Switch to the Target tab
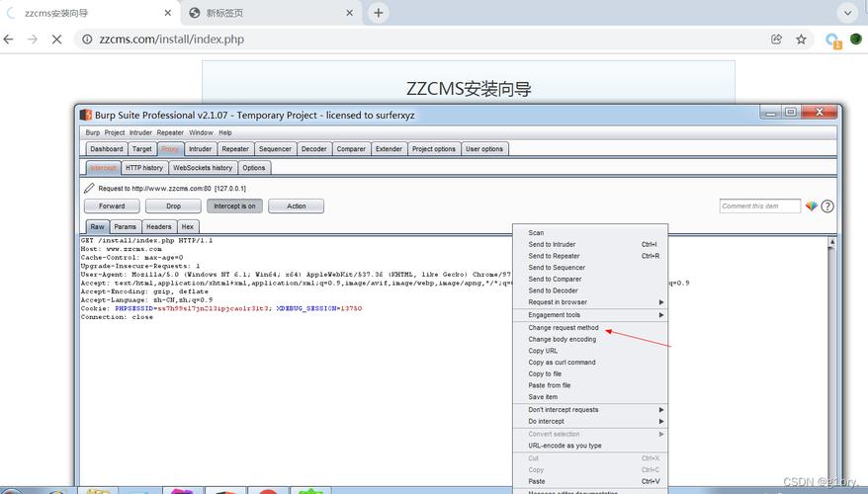Screen dimensions: 868x494 (141, 149)
